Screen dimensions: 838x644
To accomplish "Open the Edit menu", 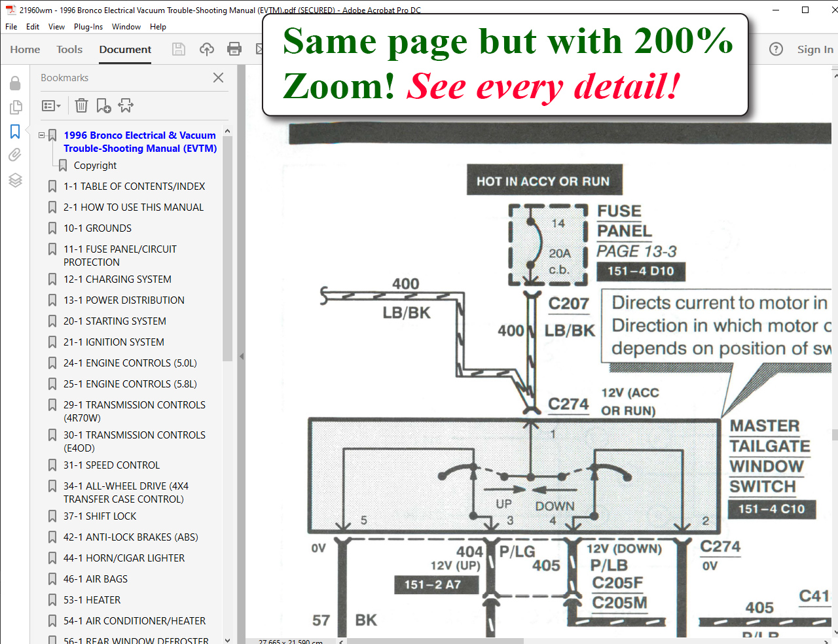I will (33, 27).
